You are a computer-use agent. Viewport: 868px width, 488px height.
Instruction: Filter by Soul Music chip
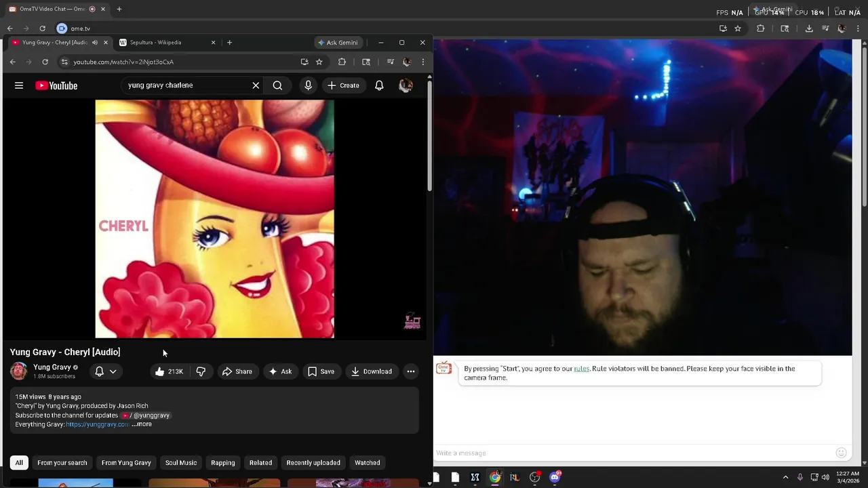[x=181, y=463]
